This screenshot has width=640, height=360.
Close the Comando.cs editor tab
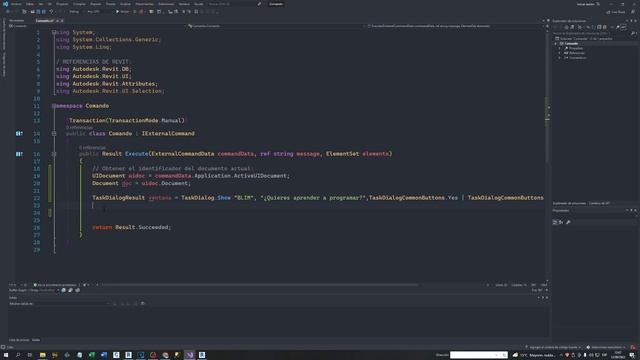[x=62, y=20]
